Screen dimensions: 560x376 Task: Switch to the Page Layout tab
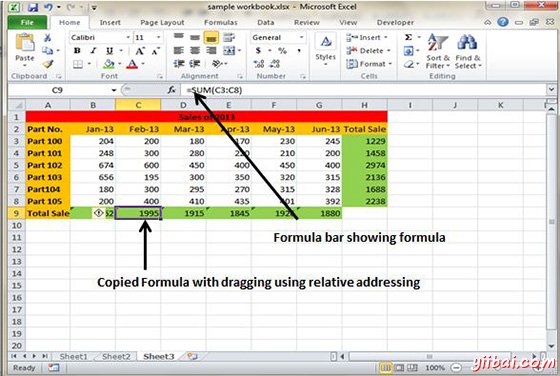tap(162, 22)
